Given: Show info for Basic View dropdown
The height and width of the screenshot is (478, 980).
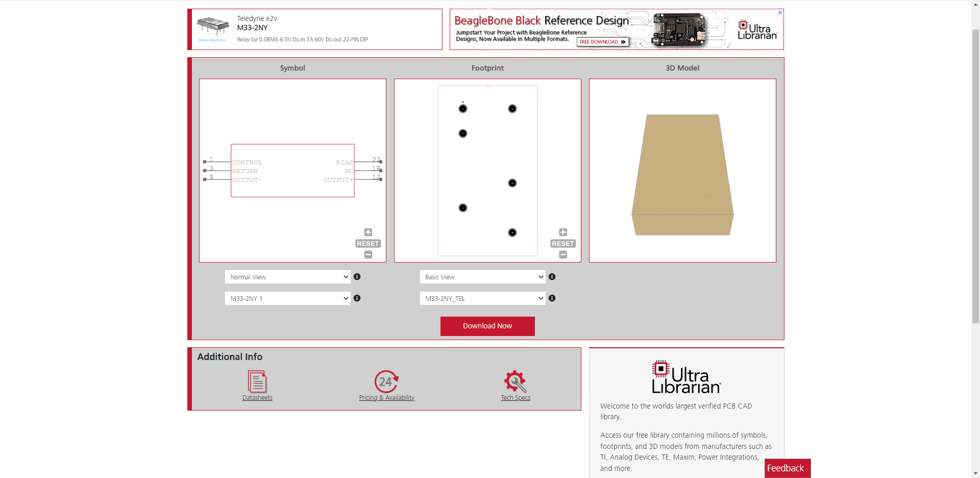Looking at the screenshot, I should click(552, 277).
